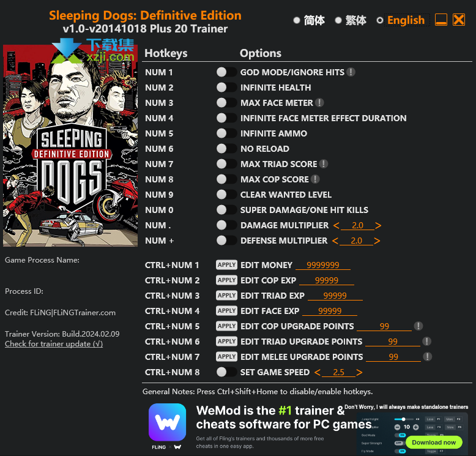Switch language to 繁体

pos(351,20)
